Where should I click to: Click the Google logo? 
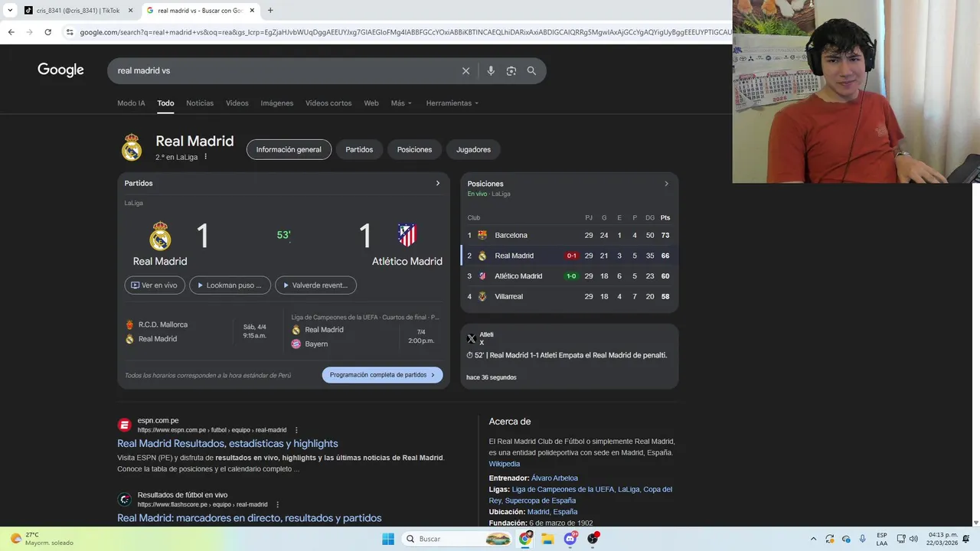[60, 70]
